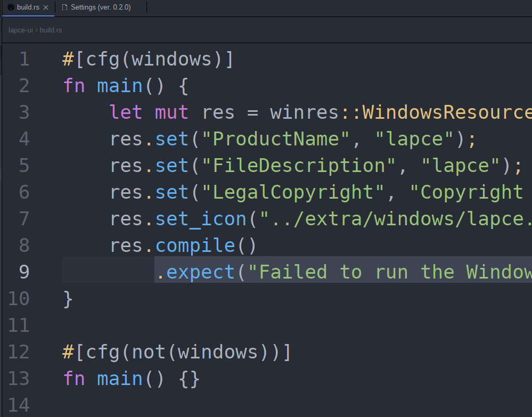Click the compile call on line 8
Image resolution: width=532 pixels, height=417 pixels.
[195, 245]
